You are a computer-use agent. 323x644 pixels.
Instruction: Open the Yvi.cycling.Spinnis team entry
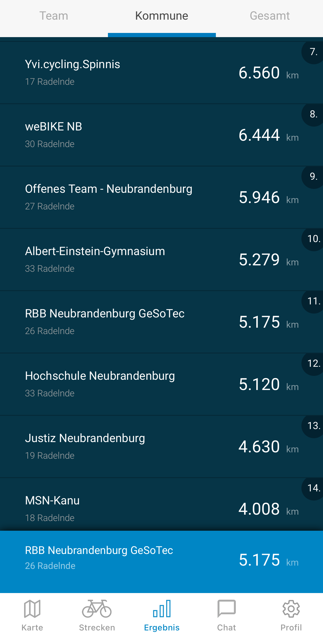tap(138, 73)
